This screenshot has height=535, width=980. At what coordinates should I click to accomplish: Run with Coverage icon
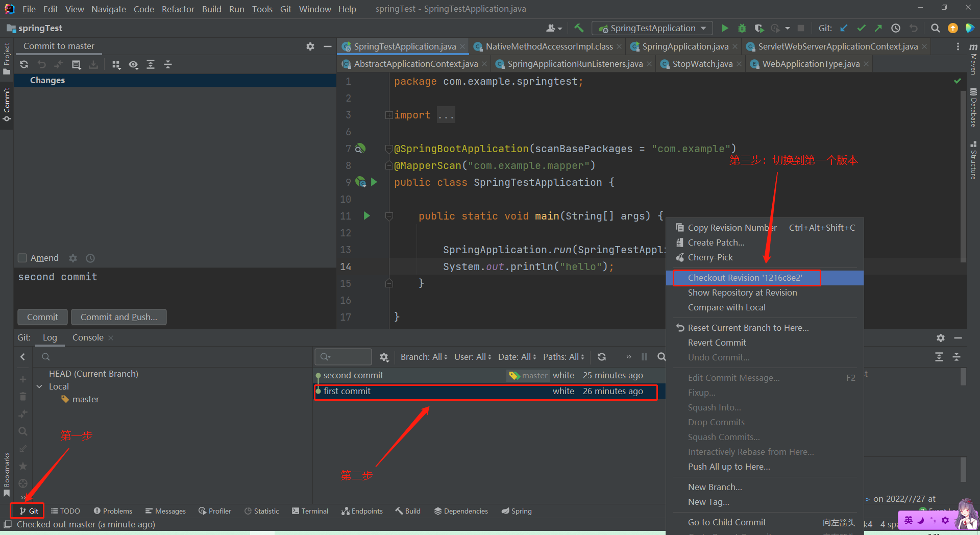(759, 28)
